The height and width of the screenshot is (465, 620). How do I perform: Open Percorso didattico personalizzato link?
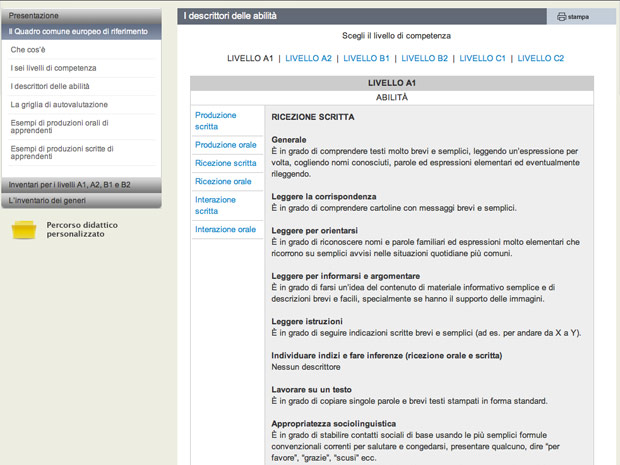[82, 229]
